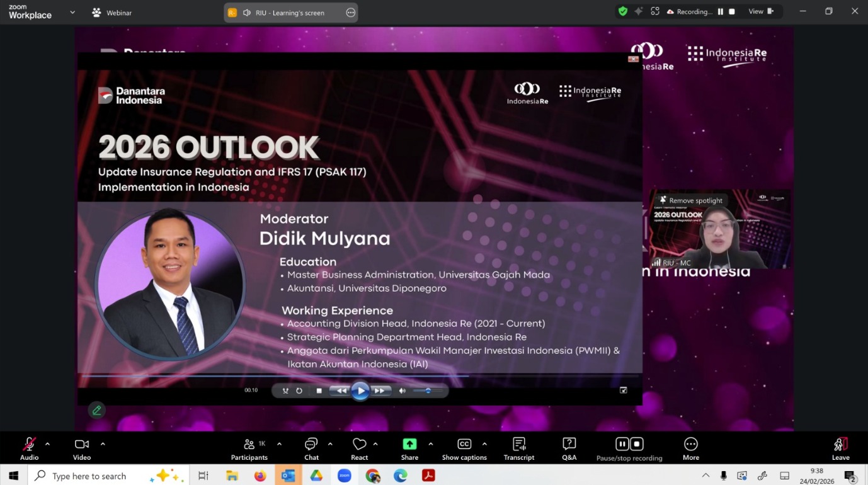Open the React emoji menu
Viewport: 868px width, 485px height.
(359, 448)
